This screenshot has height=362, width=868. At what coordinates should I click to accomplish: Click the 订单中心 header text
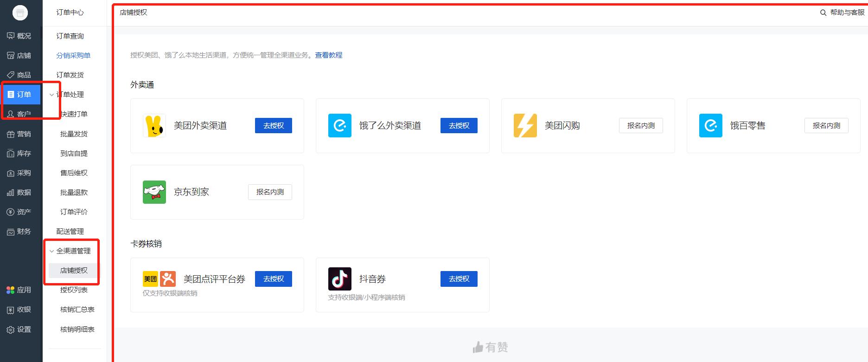pyautogui.click(x=70, y=13)
